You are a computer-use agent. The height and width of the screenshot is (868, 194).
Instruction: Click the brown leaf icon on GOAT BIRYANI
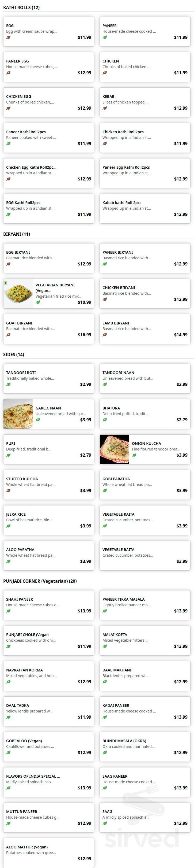click(x=8, y=335)
